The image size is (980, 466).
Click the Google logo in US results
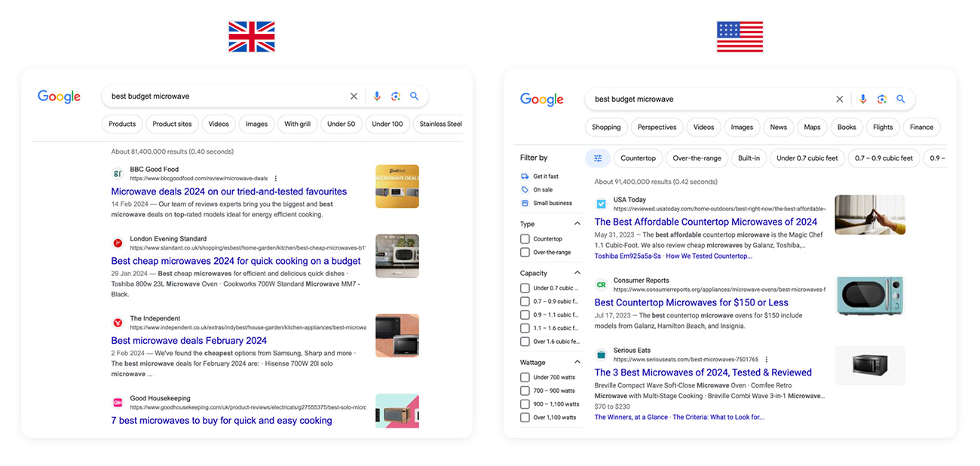pyautogui.click(x=542, y=100)
